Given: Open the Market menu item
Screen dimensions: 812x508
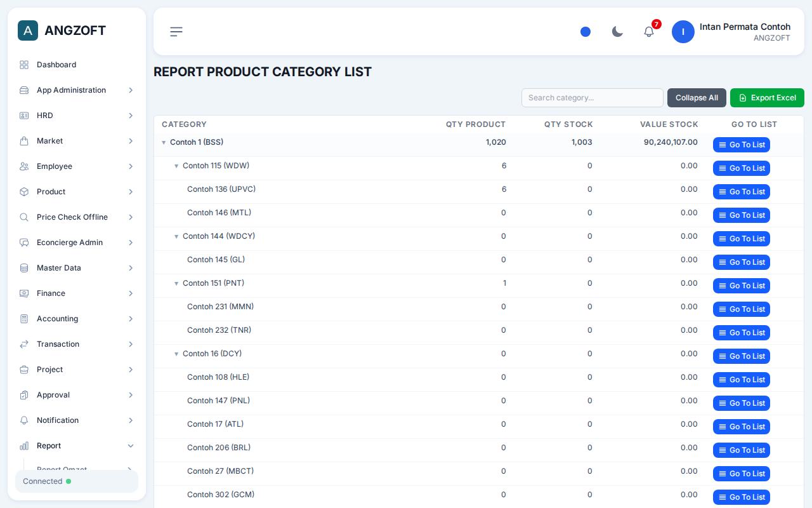Looking at the screenshot, I should pyautogui.click(x=77, y=141).
